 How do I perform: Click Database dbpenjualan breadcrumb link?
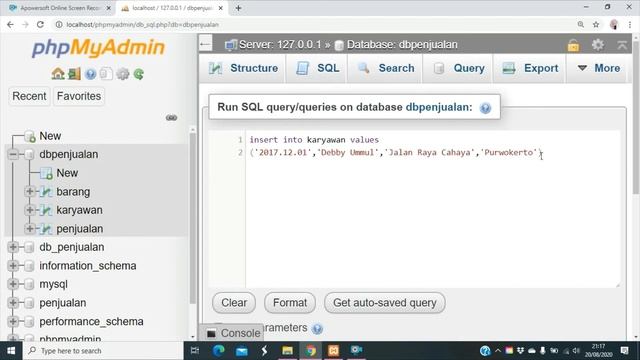[402, 44]
